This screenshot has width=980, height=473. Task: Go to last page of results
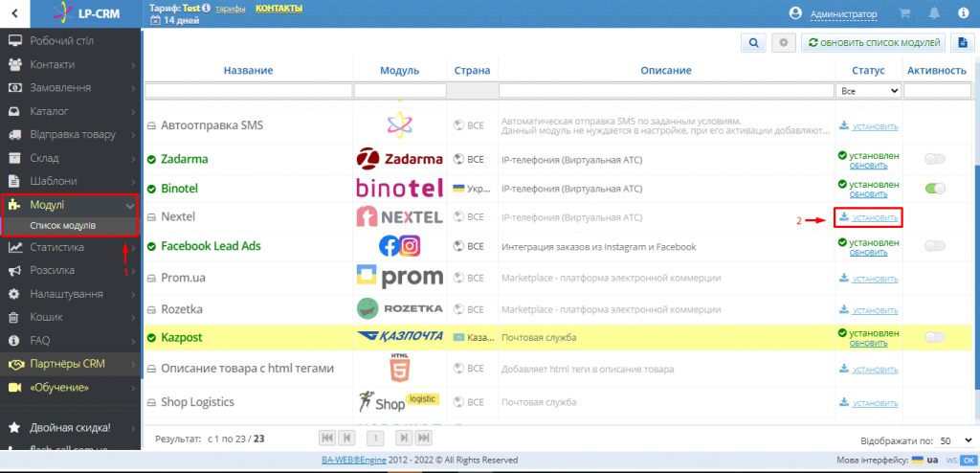pos(424,438)
